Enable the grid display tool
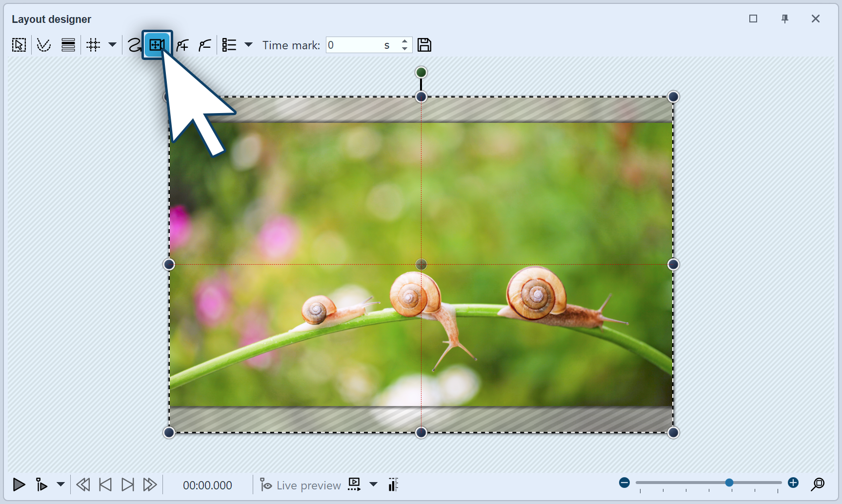This screenshot has height=504, width=842. 93,45
